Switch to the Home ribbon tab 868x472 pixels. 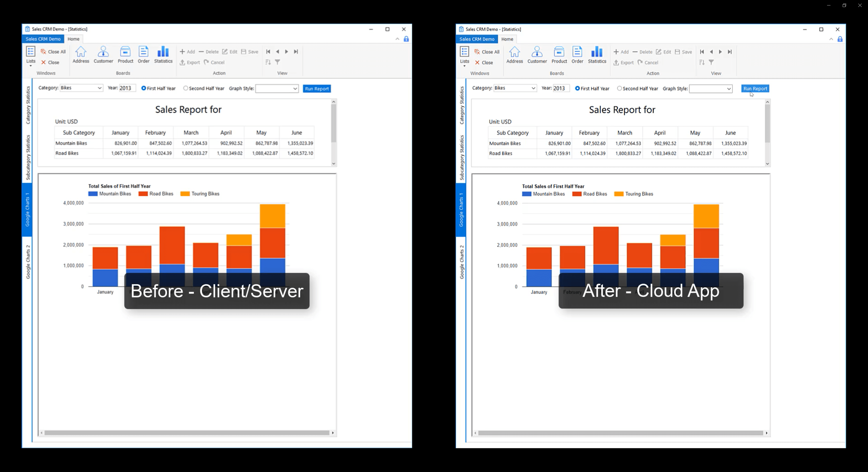point(74,39)
